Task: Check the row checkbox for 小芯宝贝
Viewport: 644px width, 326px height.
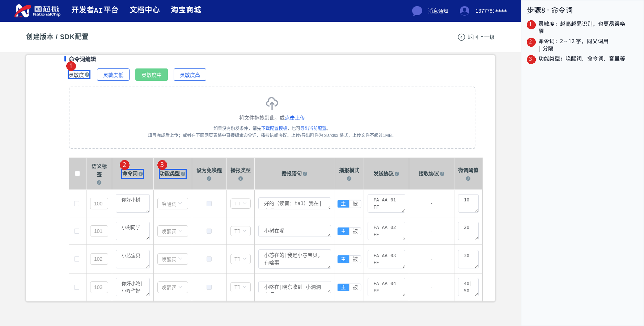Action: coord(77,259)
